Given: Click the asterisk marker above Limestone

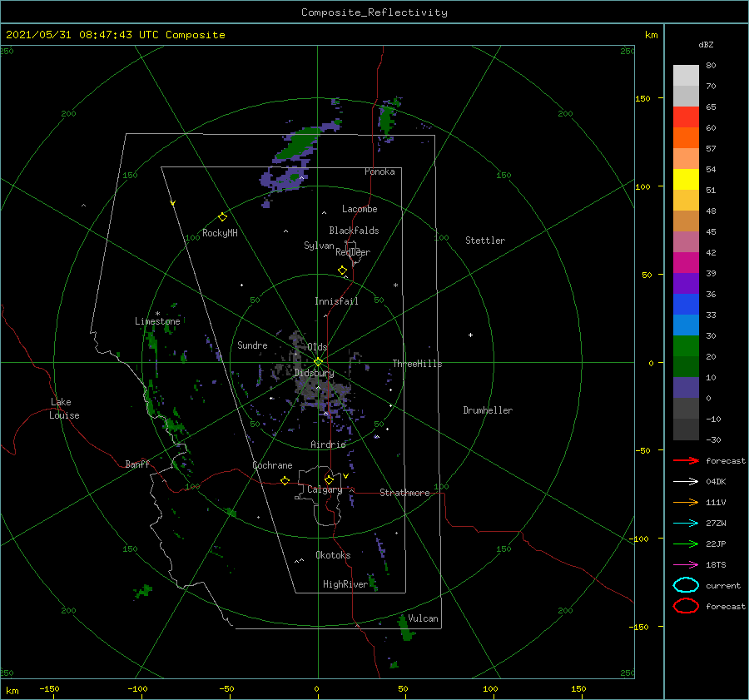Looking at the screenshot, I should coord(157,314).
